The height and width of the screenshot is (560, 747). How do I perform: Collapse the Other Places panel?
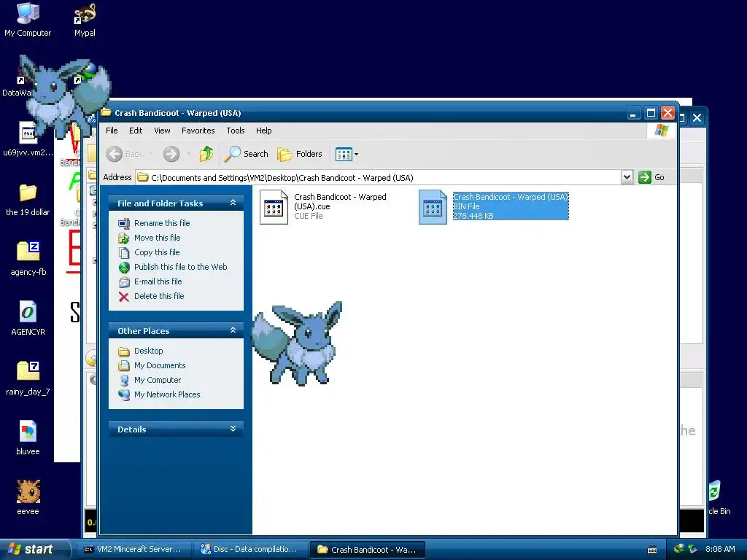pyautogui.click(x=233, y=330)
